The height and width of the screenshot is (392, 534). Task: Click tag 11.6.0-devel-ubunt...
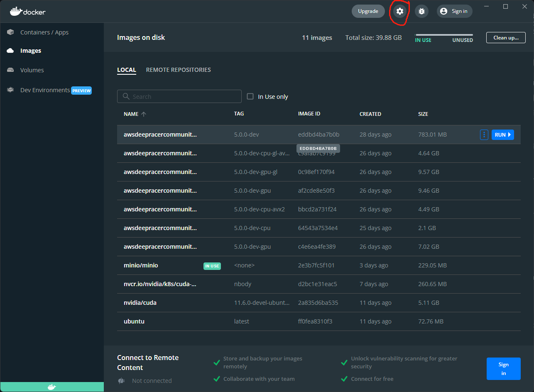pyautogui.click(x=262, y=303)
